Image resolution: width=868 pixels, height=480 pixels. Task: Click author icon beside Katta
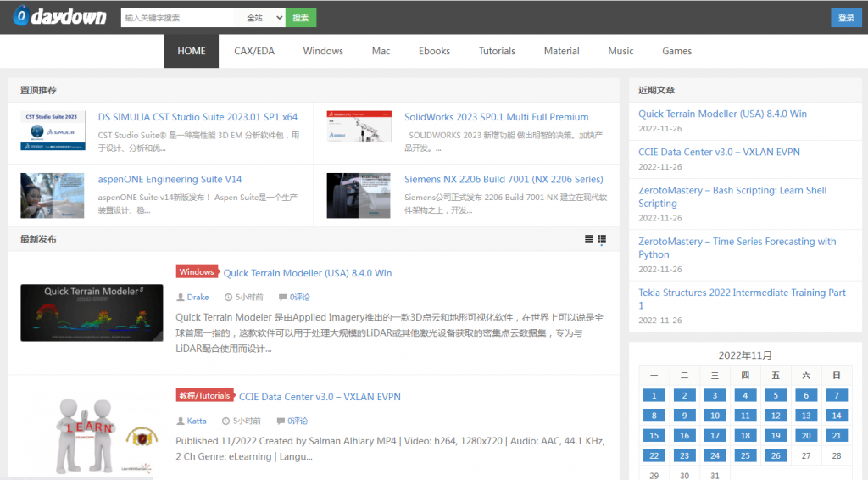pyautogui.click(x=181, y=421)
